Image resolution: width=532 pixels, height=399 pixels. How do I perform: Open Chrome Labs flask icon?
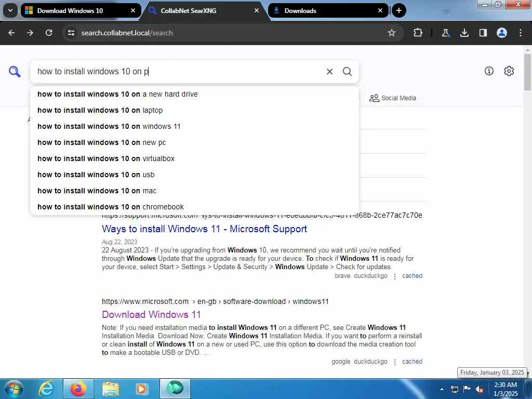[x=445, y=33]
